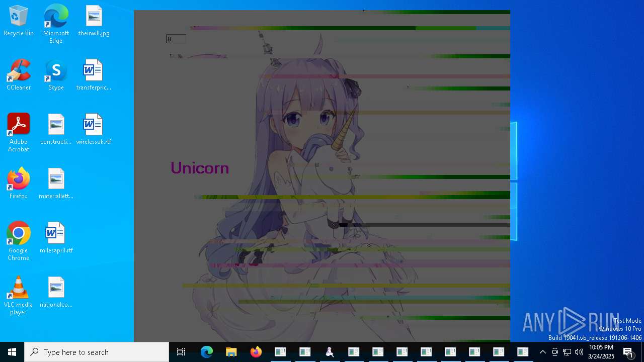Viewport: 644px width, 362px height.
Task: Select the materiallett... image file icon
Action: click(56, 184)
